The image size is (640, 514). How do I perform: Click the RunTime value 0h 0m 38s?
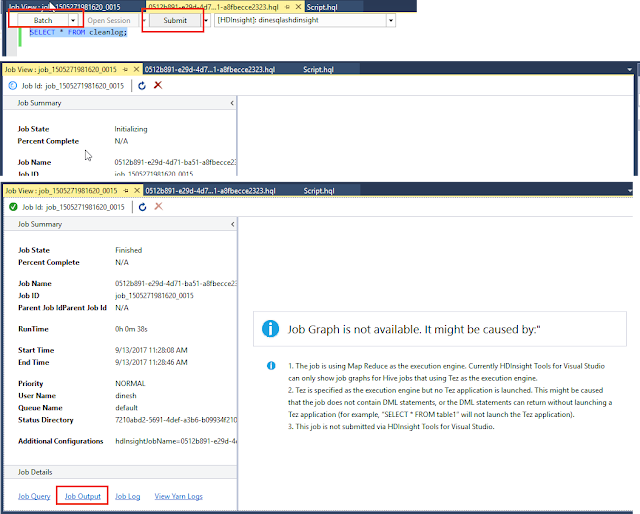click(131, 329)
